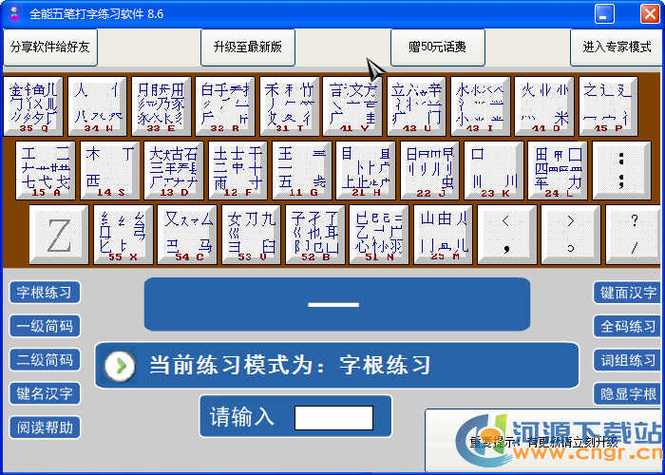665x475 pixels.
Task: Switch to 字根练习 practice mode
Action: [45, 293]
